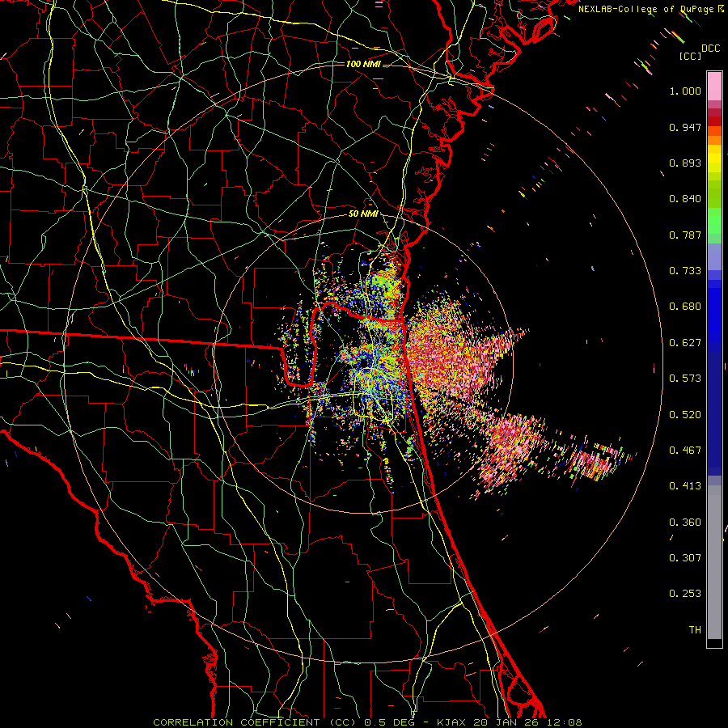
Task: Select the 0.413 scale label
Action: coord(685,486)
